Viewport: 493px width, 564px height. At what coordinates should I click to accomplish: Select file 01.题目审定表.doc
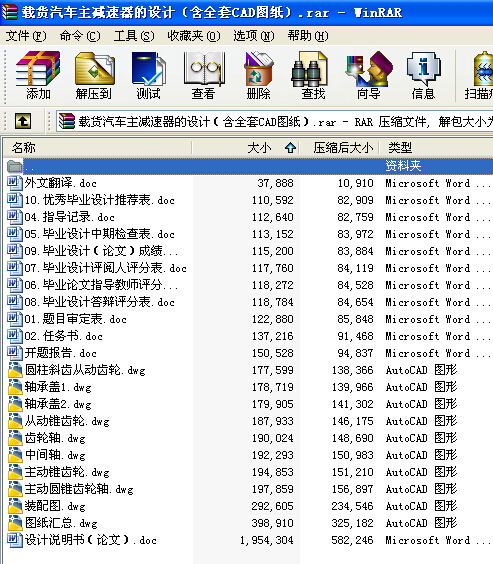tap(76, 319)
